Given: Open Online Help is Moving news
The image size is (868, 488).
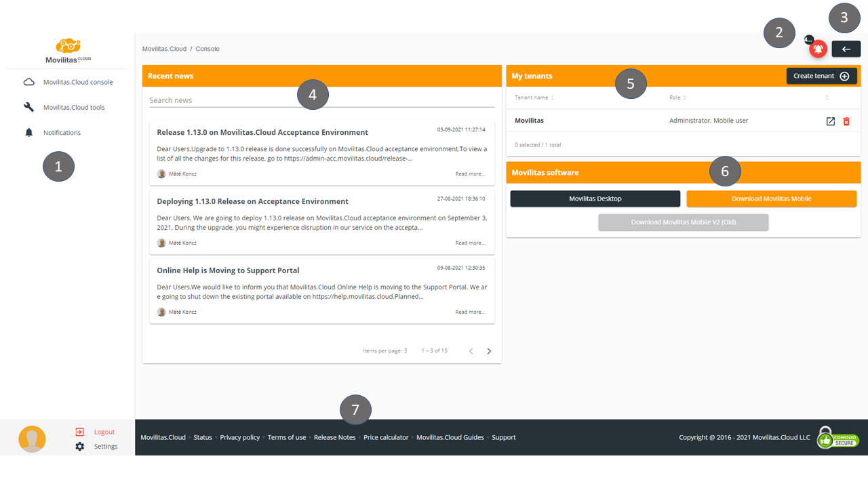Looking at the screenshot, I should [x=228, y=270].
